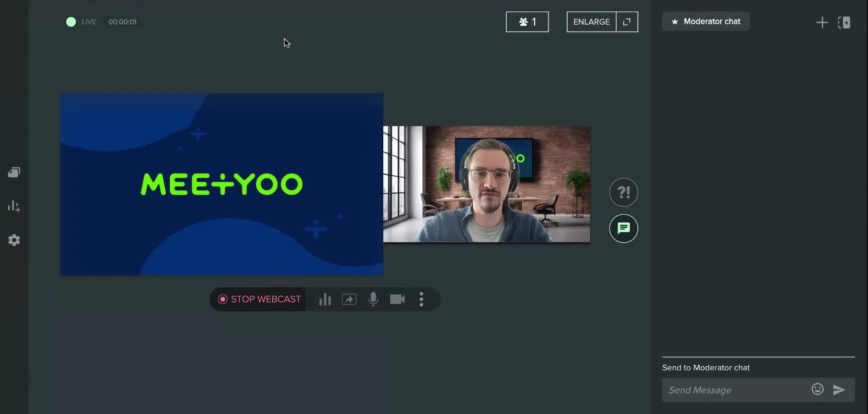
Task: Stop the webcast
Action: coord(259,299)
